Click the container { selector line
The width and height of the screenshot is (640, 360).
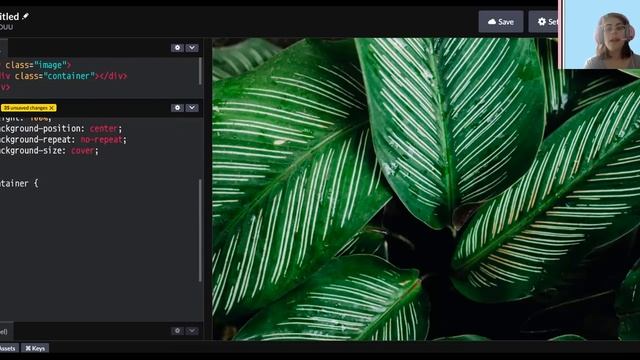19,183
